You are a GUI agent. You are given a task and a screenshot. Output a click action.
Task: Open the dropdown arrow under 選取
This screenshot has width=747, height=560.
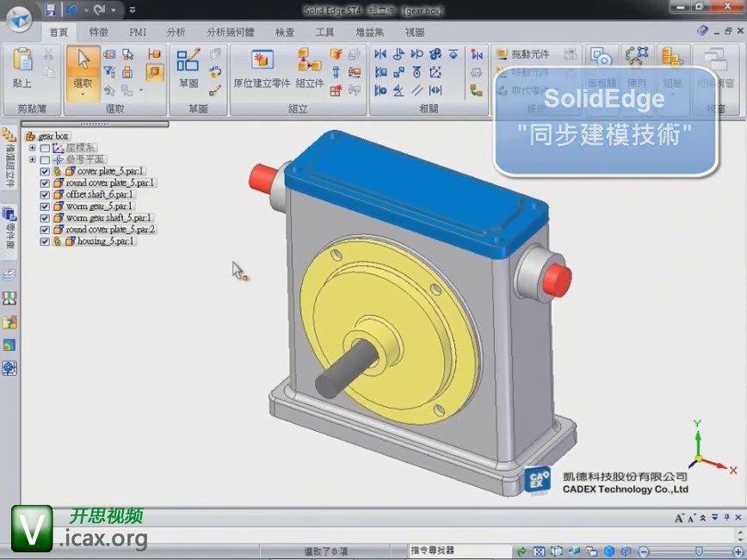coord(83,95)
